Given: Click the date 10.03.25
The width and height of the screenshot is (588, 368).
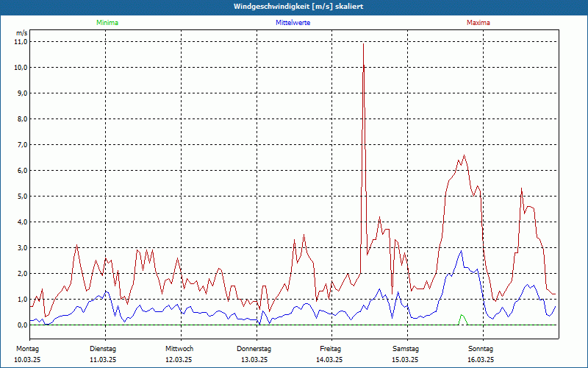Looking at the screenshot, I should (27, 360).
